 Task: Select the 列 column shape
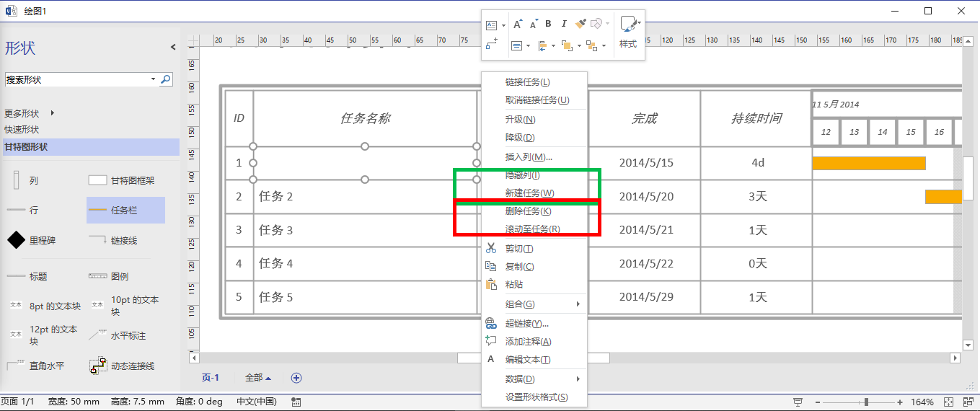[x=25, y=180]
